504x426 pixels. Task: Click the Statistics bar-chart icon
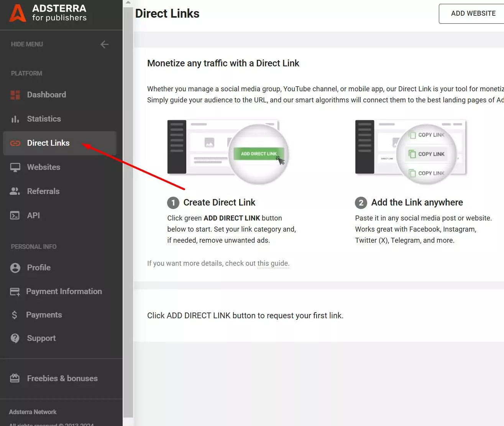[15, 119]
